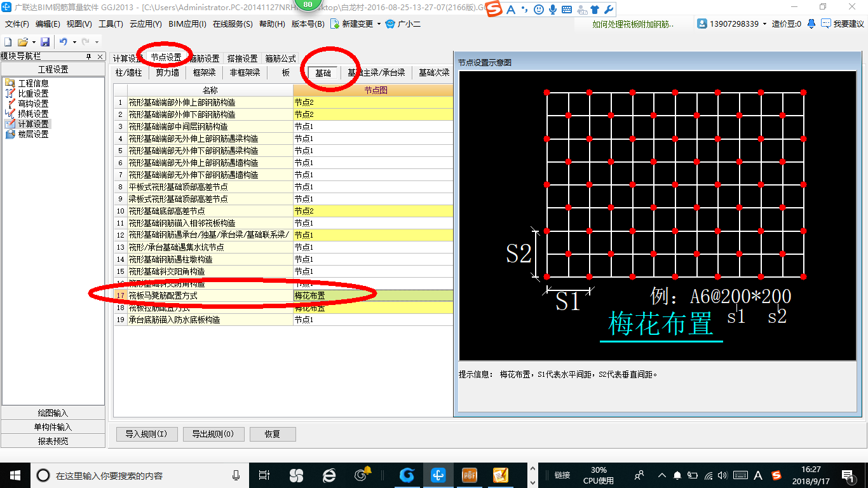Viewport: 868px width, 488px height.
Task: Click the 如何处理筏板附加钢筋 help link
Action: click(633, 24)
